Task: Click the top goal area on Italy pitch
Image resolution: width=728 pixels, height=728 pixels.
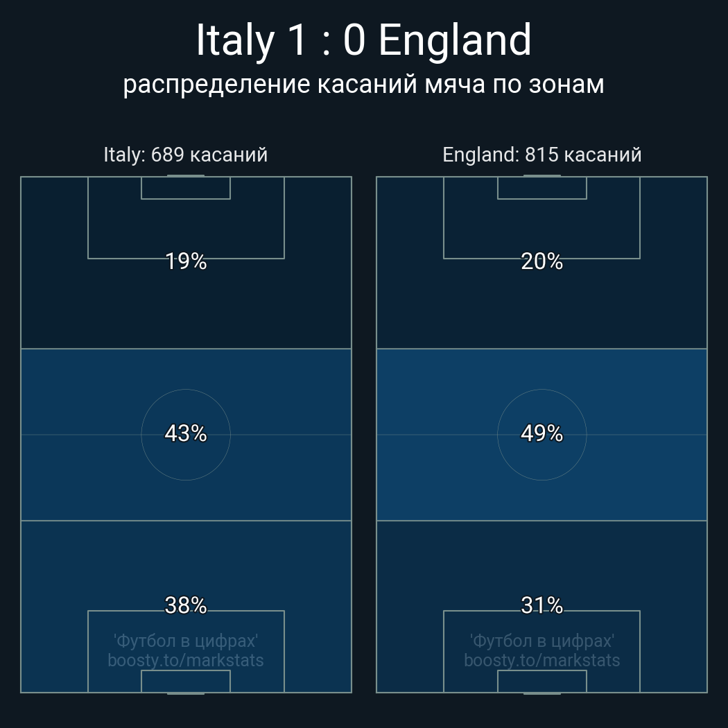Action: point(186,188)
